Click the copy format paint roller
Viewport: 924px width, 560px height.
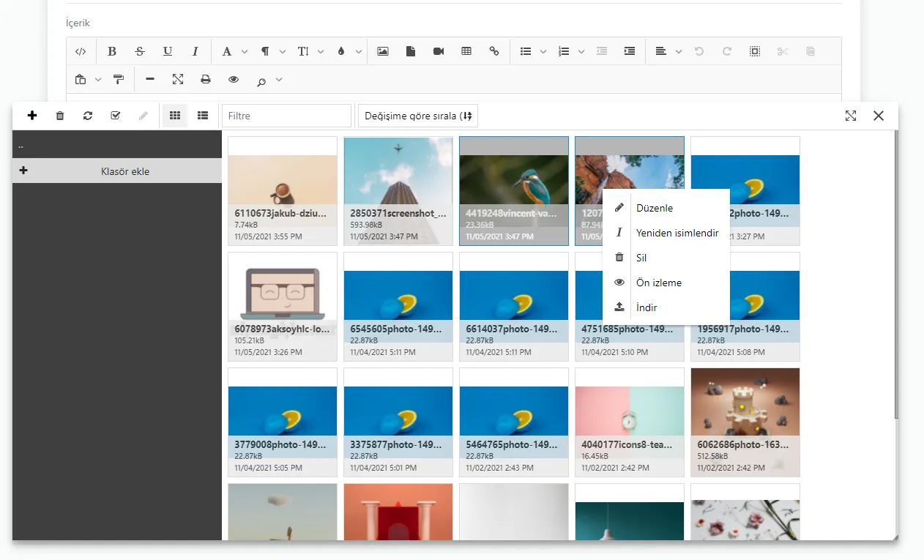[x=119, y=79]
